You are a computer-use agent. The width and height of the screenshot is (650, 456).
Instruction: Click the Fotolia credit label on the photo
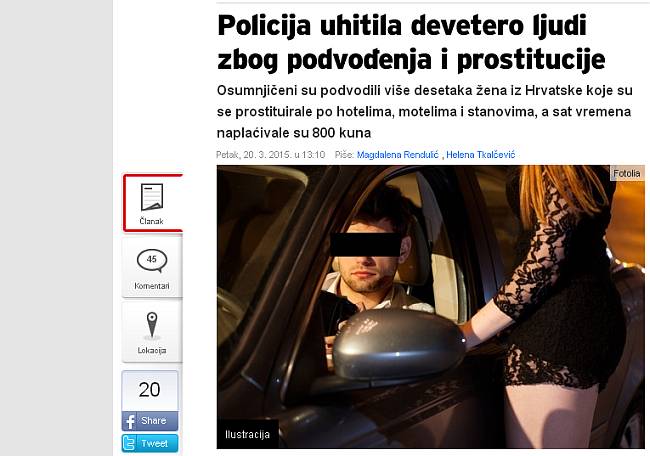click(626, 173)
